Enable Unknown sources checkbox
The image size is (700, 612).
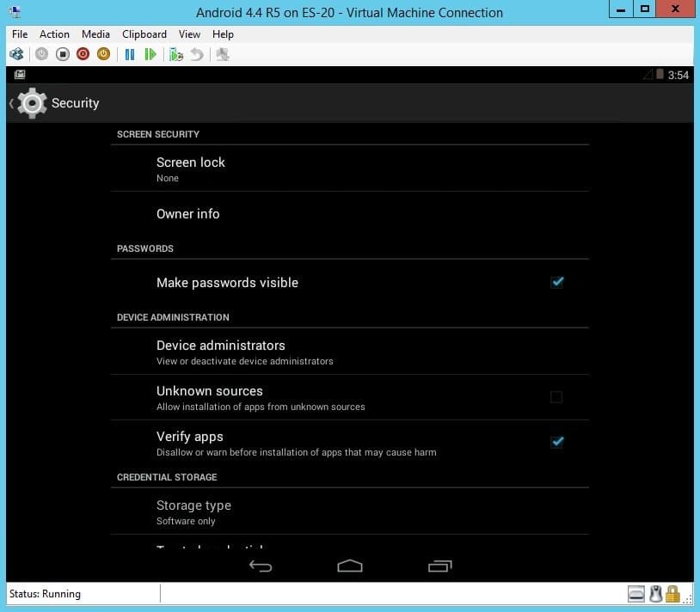(556, 396)
